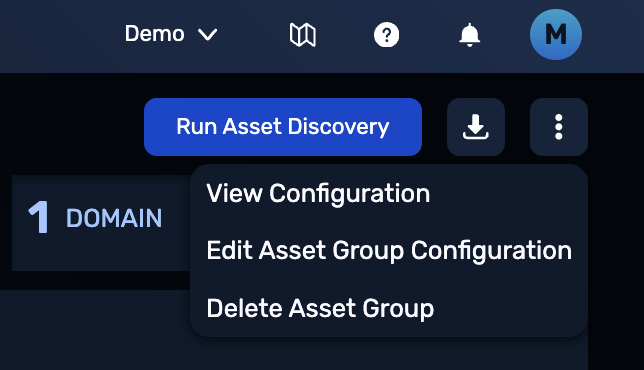Open the M user avatar menu
Screen dimensions: 644x370
[x=556, y=34]
